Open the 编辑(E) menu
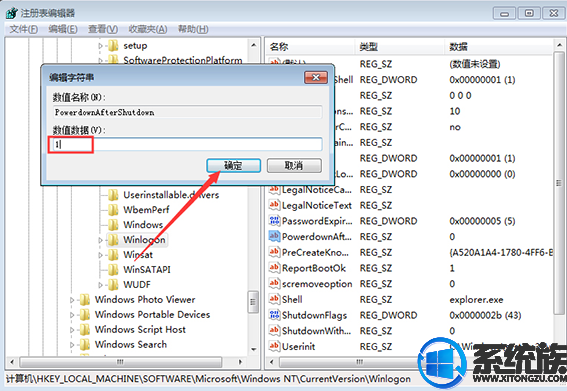567x391 pixels. pyautogui.click(x=63, y=29)
